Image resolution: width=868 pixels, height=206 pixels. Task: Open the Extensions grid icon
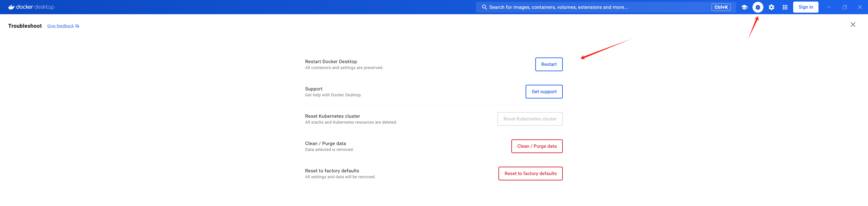click(x=785, y=7)
